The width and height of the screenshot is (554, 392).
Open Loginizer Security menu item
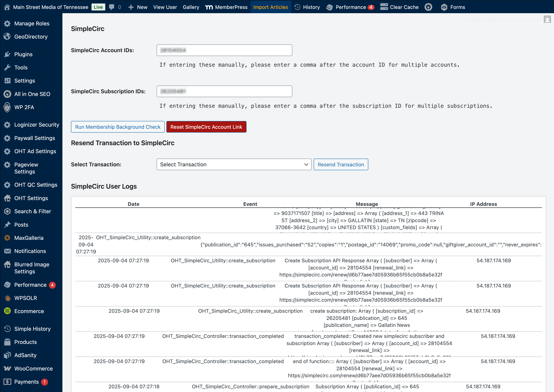click(x=37, y=124)
